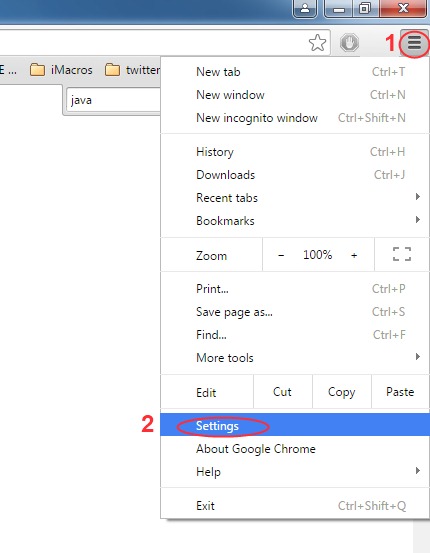Click the Cut button in Edit row
430x553 pixels.
tap(283, 392)
